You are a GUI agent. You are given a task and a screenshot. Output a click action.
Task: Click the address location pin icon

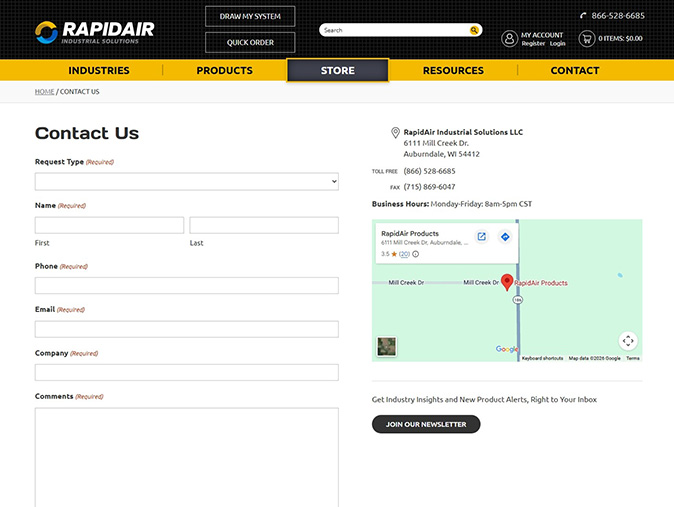click(x=395, y=133)
